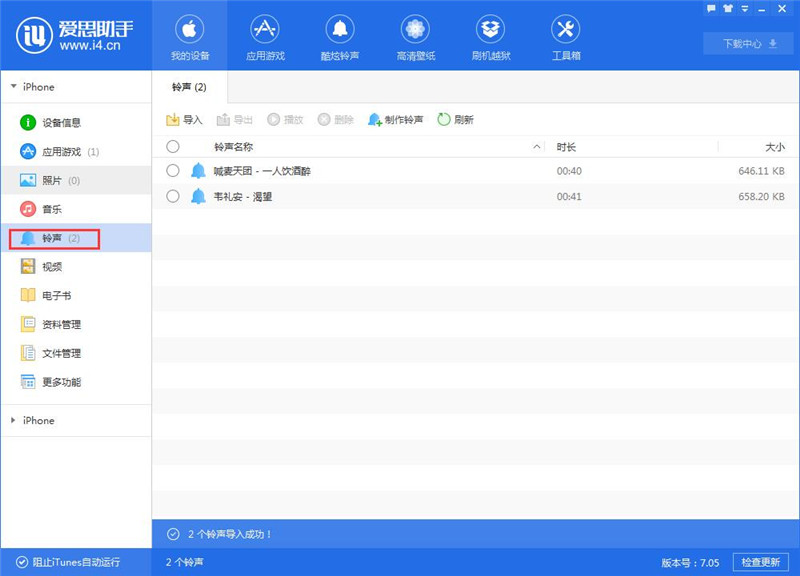Open the 工具箱 toolbox section
Screen dimensions: 800x576
[x=566, y=37]
